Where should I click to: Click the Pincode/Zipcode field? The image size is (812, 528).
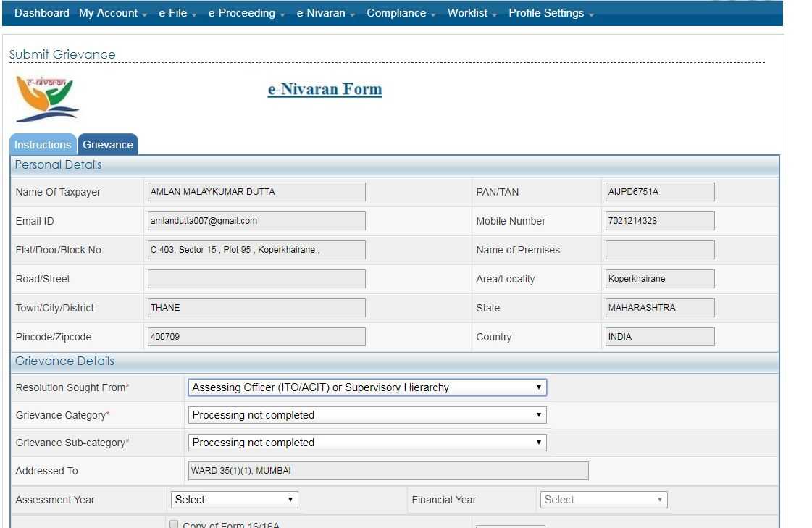[256, 337]
